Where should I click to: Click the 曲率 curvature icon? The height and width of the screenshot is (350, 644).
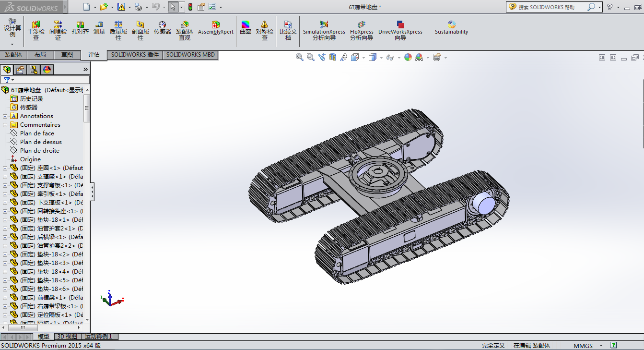[x=246, y=28]
